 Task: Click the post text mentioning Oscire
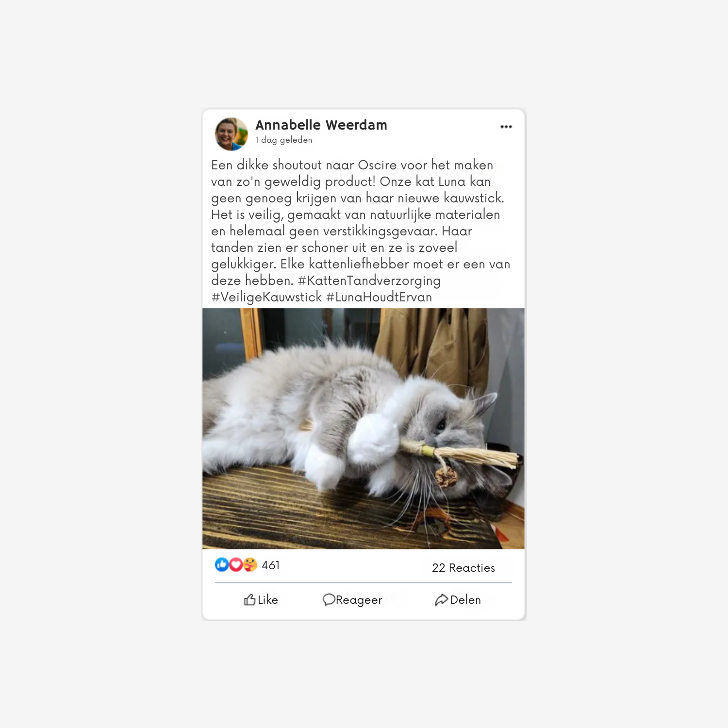point(361,231)
